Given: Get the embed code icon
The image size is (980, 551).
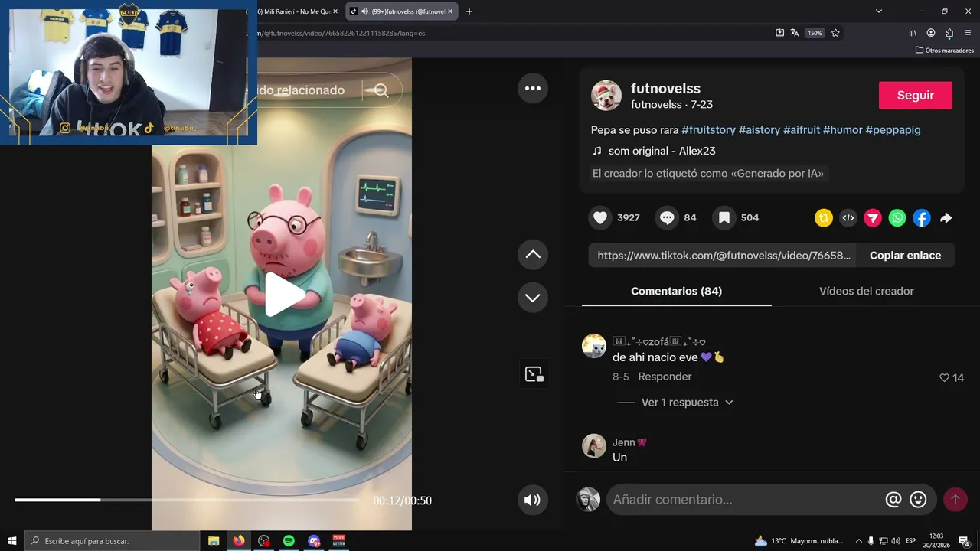Looking at the screenshot, I should coord(848,218).
